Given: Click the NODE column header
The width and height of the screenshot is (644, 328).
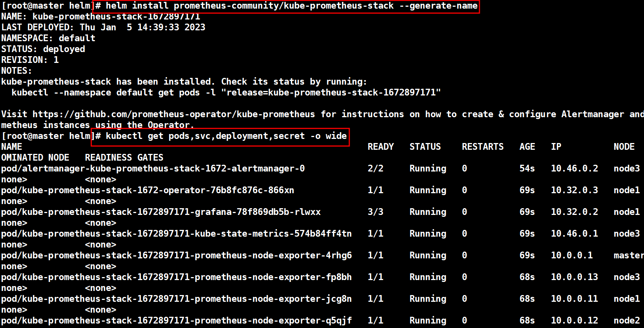Looking at the screenshot, I should [x=624, y=147].
